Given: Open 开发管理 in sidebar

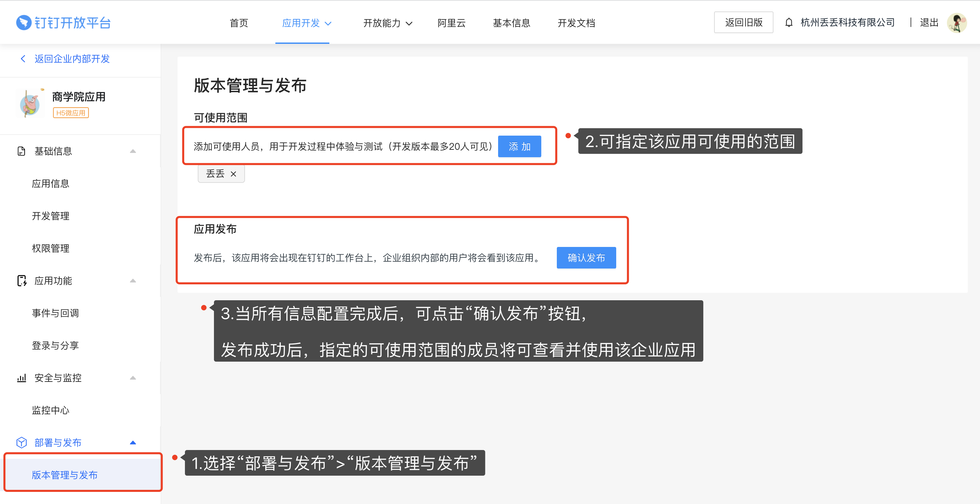Looking at the screenshot, I should 51,216.
